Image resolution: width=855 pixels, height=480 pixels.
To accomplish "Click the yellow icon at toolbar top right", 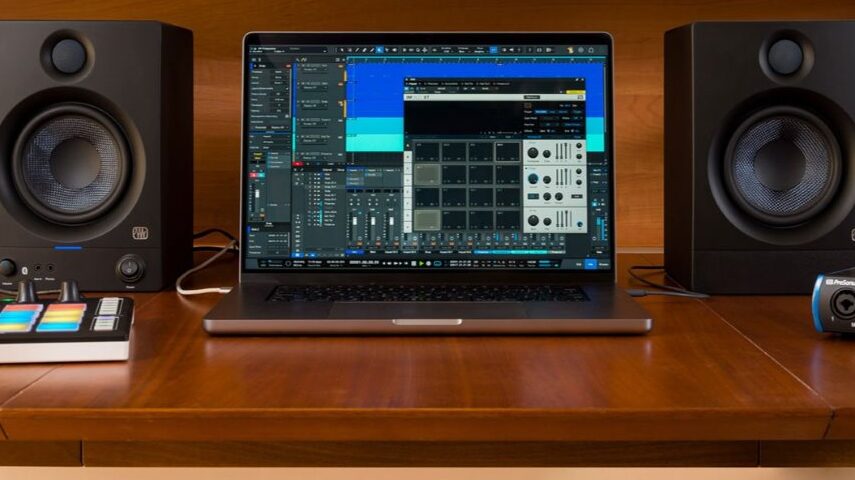I will coord(570,50).
